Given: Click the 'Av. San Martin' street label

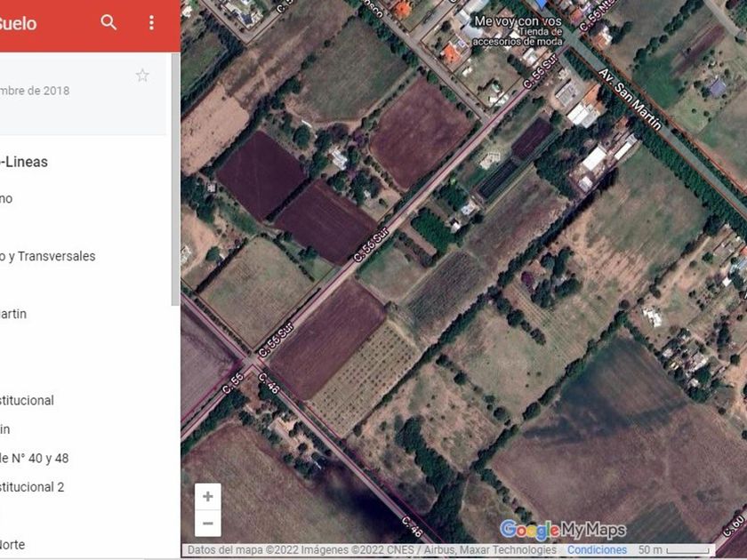Looking at the screenshot, I should 630,99.
